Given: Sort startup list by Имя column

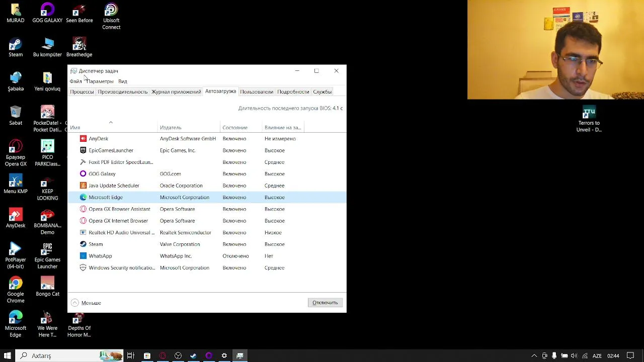Looking at the screenshot, I should point(113,127).
